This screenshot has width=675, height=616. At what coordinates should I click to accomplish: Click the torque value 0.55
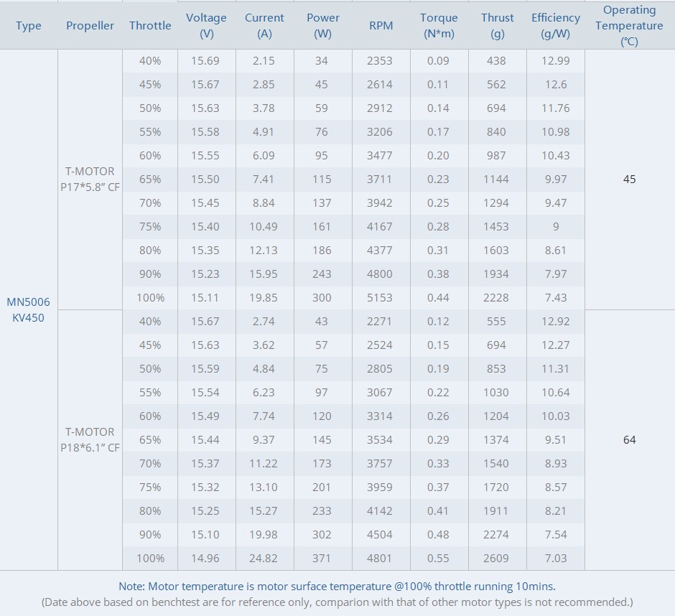(x=438, y=559)
